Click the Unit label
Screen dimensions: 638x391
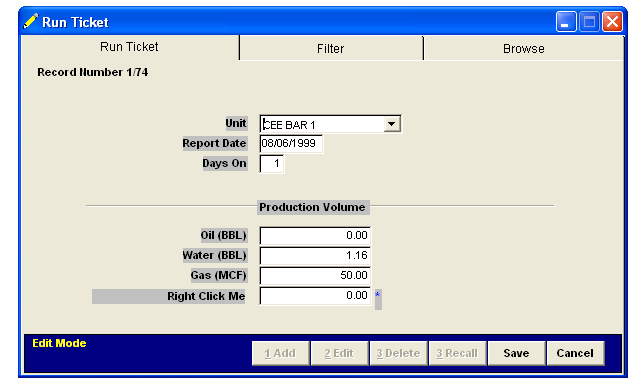[236, 123]
